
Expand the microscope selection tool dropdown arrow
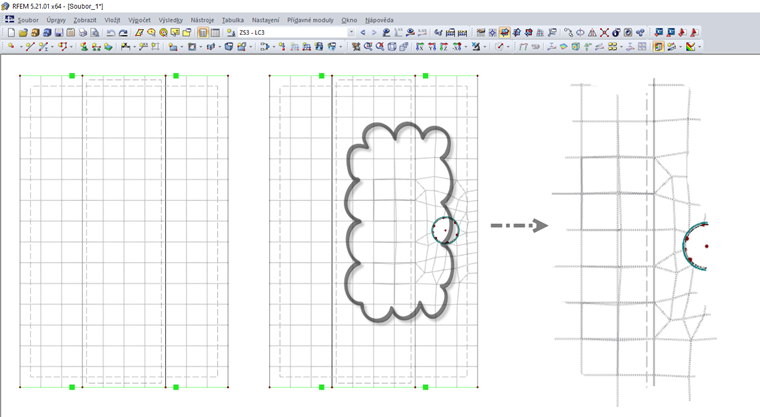(x=485, y=47)
